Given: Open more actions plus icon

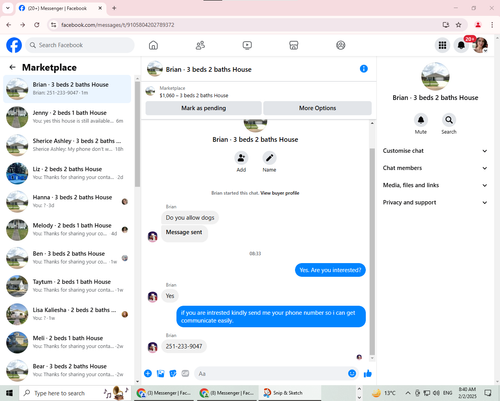Looking at the screenshot, I should pos(148,373).
